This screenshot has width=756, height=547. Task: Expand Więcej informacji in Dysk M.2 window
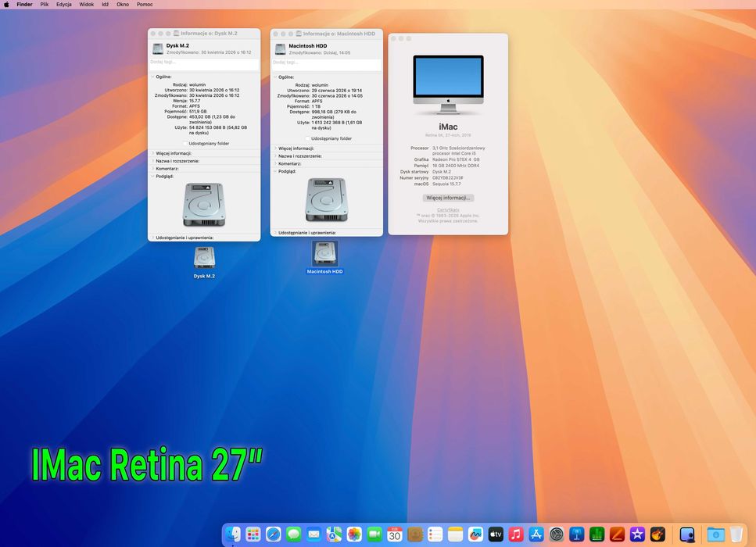pyautogui.click(x=152, y=153)
